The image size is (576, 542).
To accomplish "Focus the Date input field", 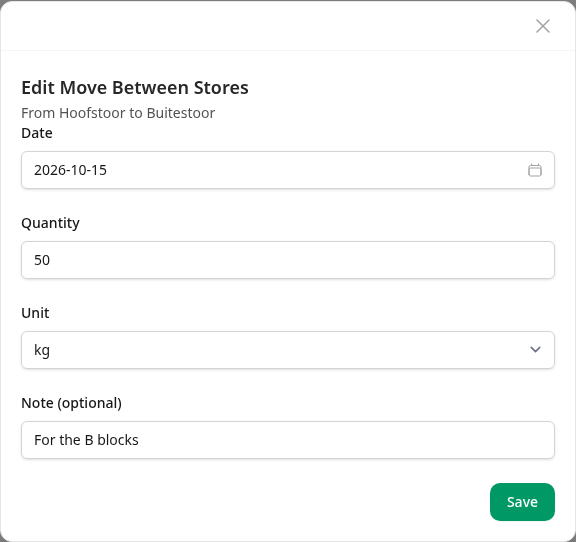I will [x=288, y=170].
